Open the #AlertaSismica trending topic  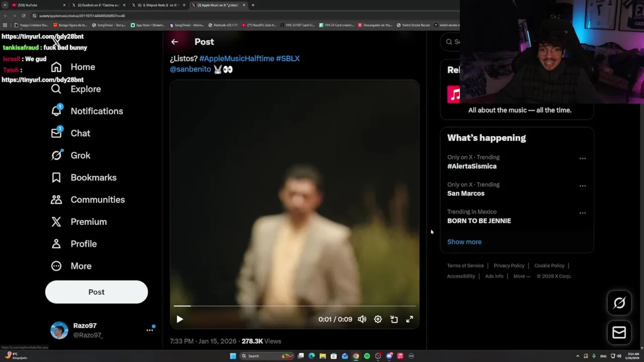[x=472, y=166]
